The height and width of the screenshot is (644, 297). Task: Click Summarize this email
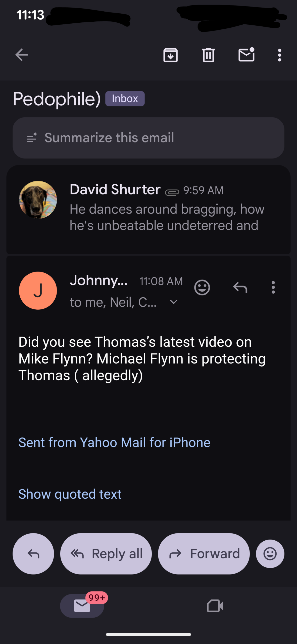point(148,138)
